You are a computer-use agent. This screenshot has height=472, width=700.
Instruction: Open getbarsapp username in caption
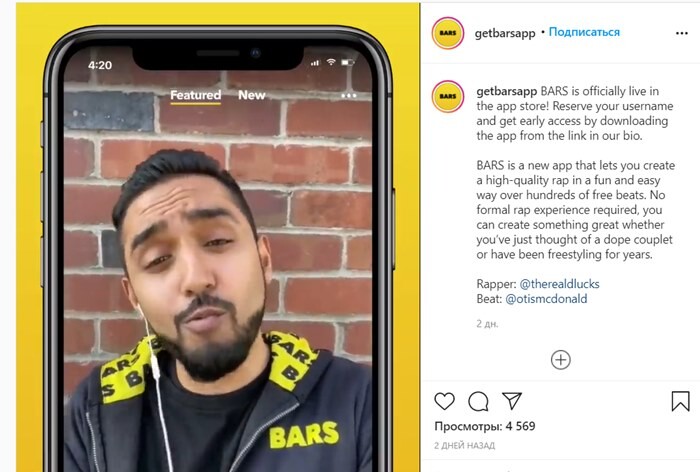pyautogui.click(x=506, y=91)
